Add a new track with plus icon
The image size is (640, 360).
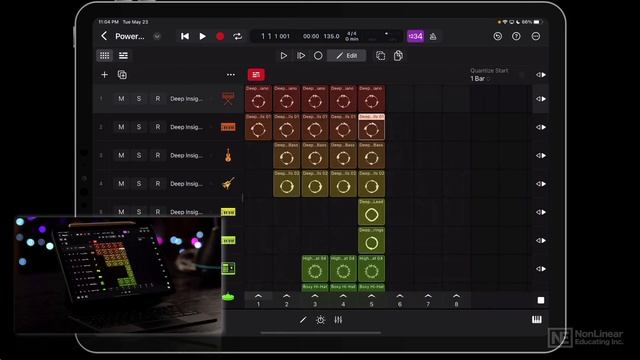coord(104,75)
